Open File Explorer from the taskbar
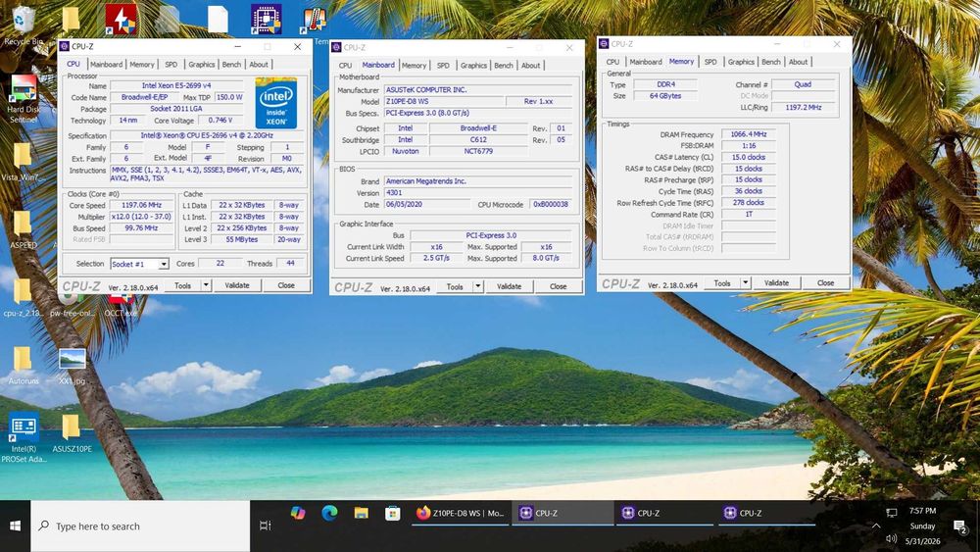The image size is (980, 552). [361, 513]
